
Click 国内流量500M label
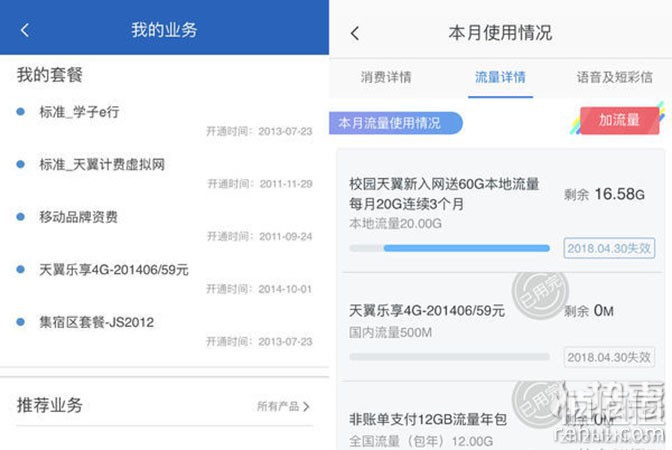(x=390, y=332)
